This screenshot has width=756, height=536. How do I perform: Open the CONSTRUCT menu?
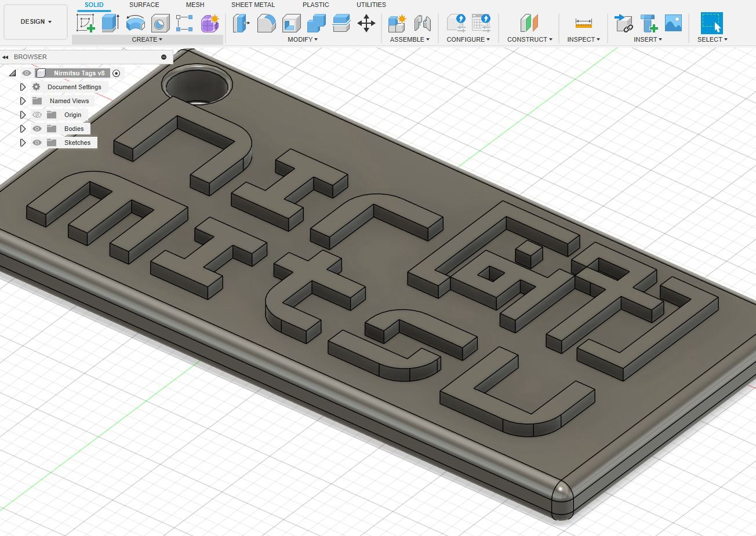click(x=529, y=39)
